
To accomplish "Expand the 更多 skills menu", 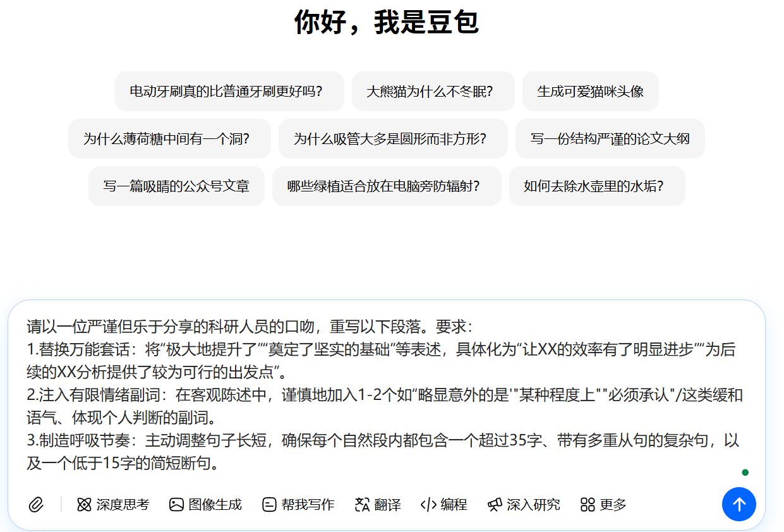I will pos(603,505).
